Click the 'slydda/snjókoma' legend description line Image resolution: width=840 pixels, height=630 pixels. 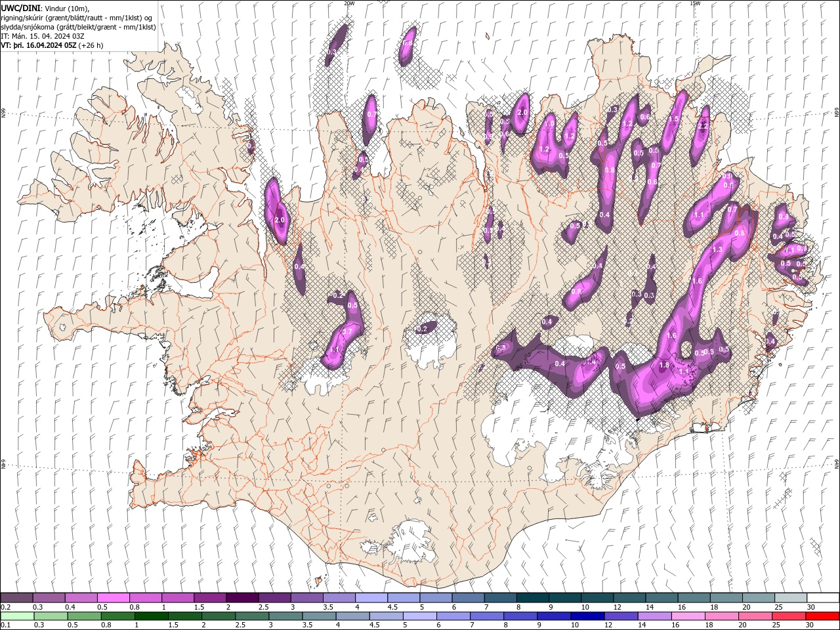point(78,27)
